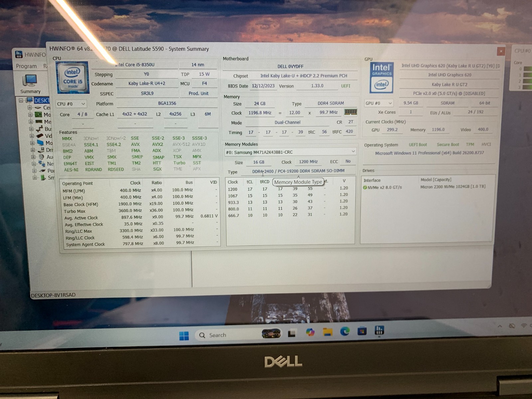The height and width of the screenshot is (399, 532).
Task: Click the Intel Graphics logo image
Action: coord(381,77)
